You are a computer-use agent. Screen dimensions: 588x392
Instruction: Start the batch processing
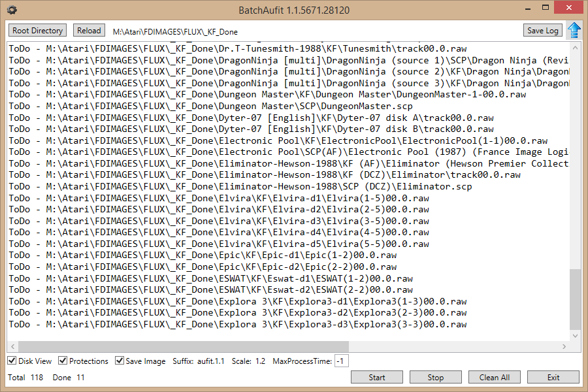pos(377,378)
